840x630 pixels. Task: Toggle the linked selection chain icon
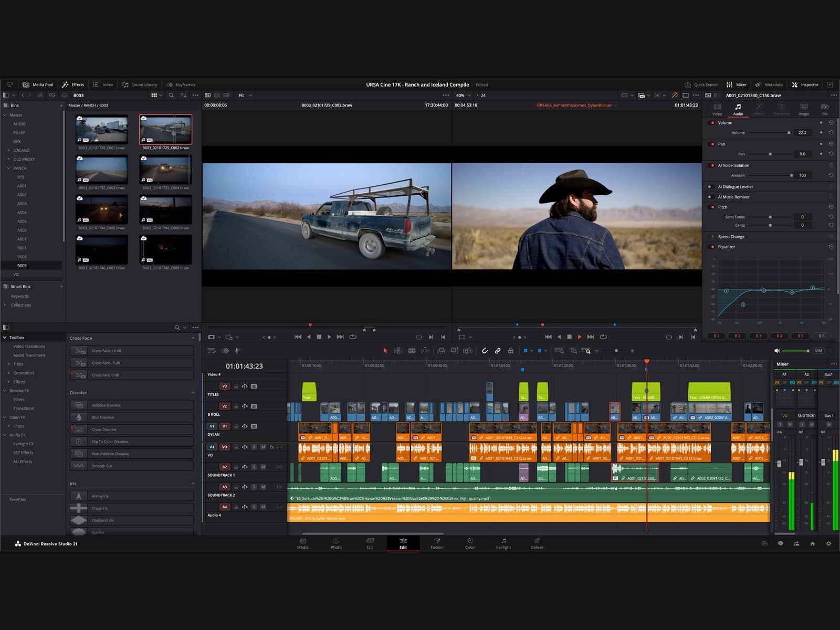[498, 351]
